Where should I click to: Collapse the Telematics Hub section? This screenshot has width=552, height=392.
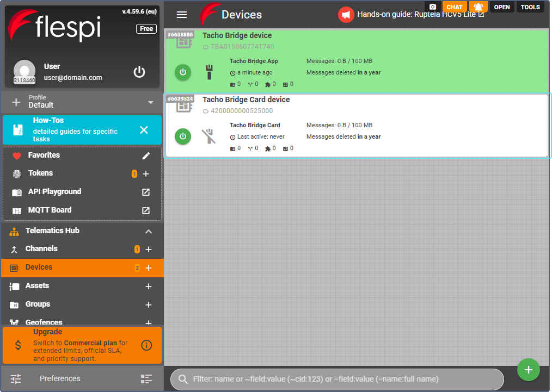[149, 231]
